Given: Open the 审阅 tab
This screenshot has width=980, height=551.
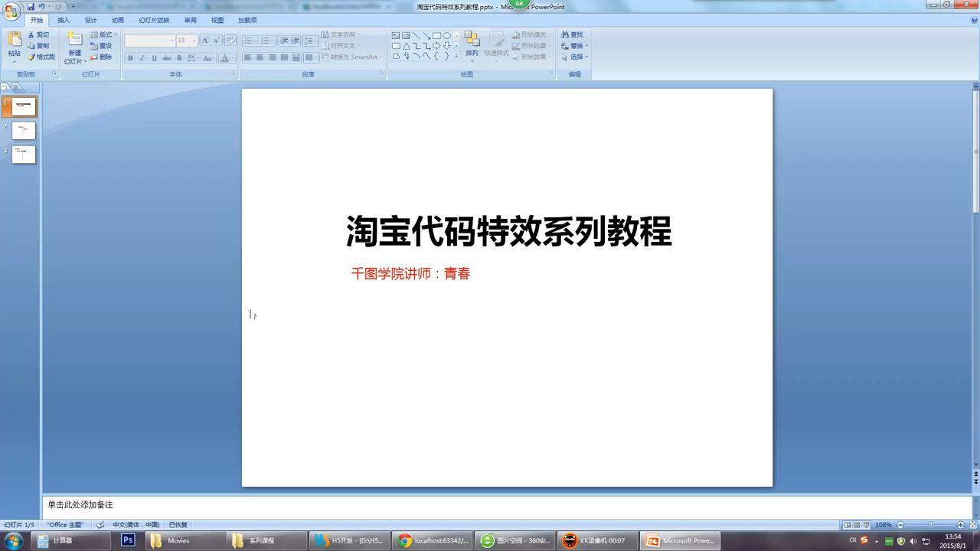Looking at the screenshot, I should 190,20.
